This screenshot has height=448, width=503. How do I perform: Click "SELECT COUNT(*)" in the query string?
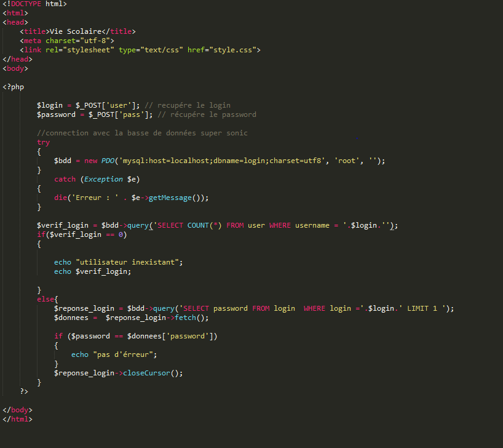click(x=189, y=225)
